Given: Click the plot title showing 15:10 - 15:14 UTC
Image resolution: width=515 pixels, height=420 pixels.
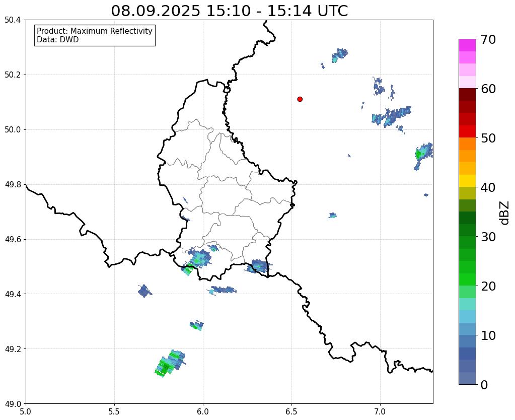Looking at the screenshot, I should (229, 11).
